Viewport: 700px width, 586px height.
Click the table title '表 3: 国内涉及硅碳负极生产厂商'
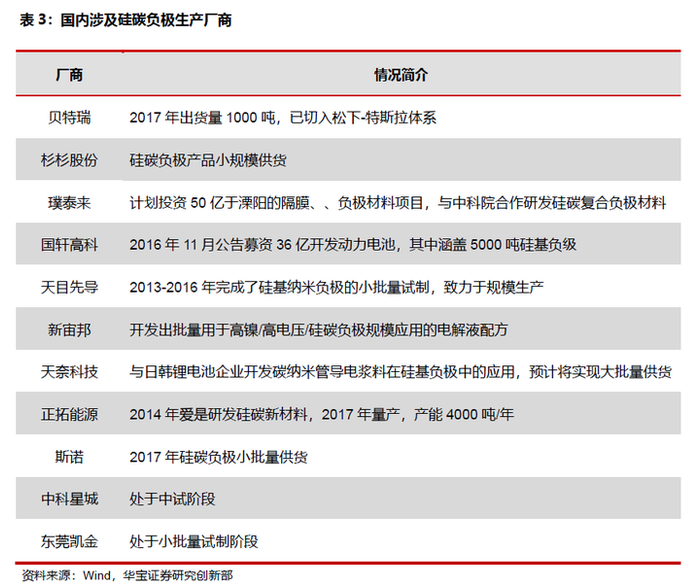click(125, 20)
